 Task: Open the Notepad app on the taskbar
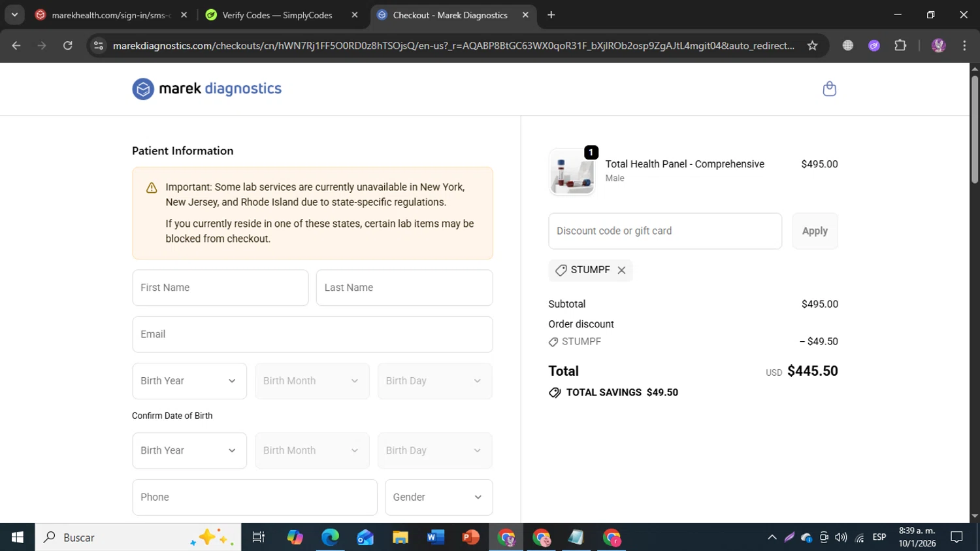(576, 537)
